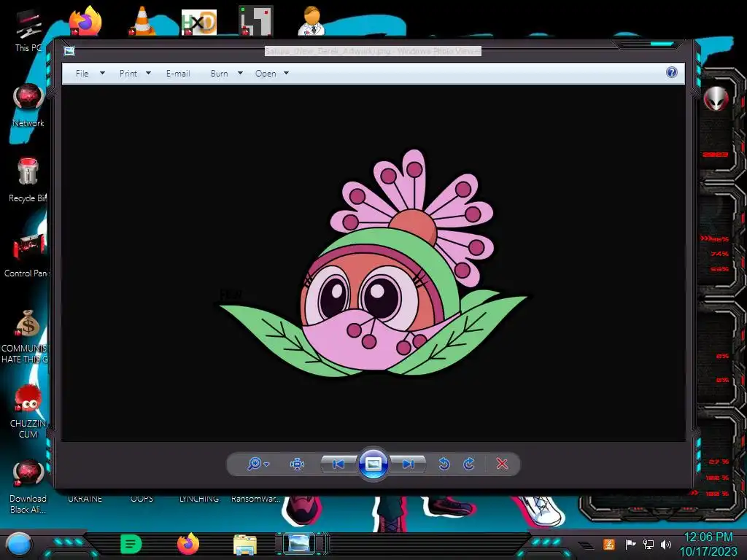The width and height of the screenshot is (747, 560).
Task: Click the Photo Viewer taskbar button
Action: pos(301,544)
